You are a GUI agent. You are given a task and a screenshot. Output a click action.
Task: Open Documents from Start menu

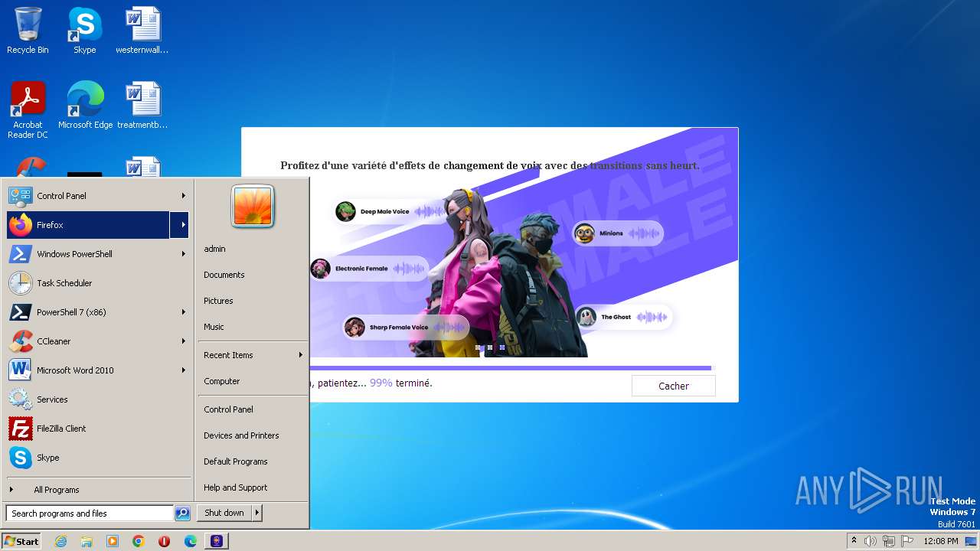[x=253, y=275]
